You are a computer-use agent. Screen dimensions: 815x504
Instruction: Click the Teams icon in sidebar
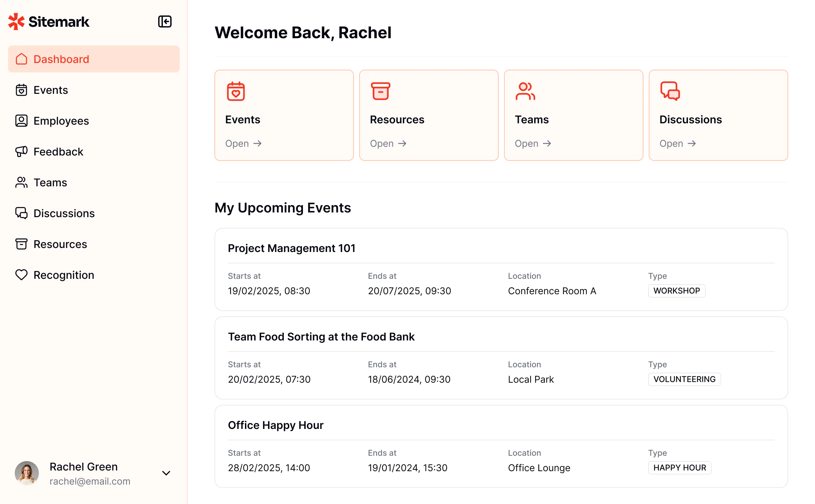click(x=21, y=182)
